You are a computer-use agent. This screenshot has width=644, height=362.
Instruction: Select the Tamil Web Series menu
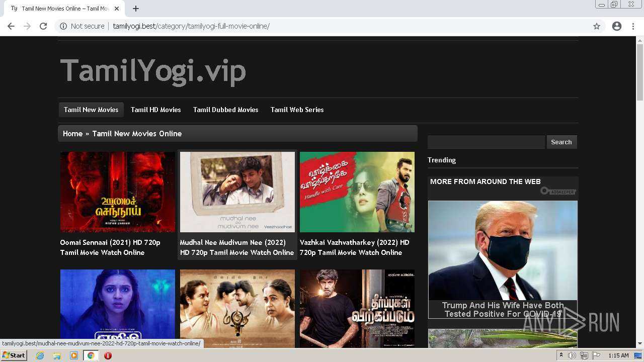(297, 110)
